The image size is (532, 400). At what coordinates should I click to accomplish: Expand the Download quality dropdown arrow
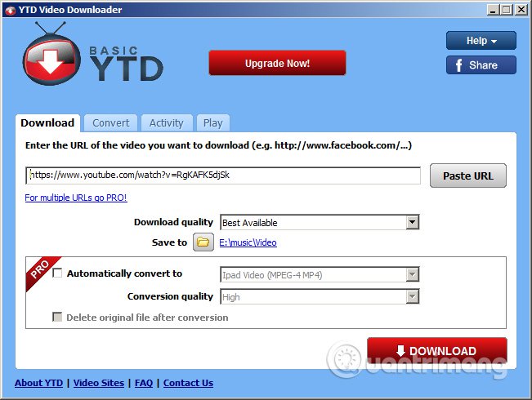412,222
